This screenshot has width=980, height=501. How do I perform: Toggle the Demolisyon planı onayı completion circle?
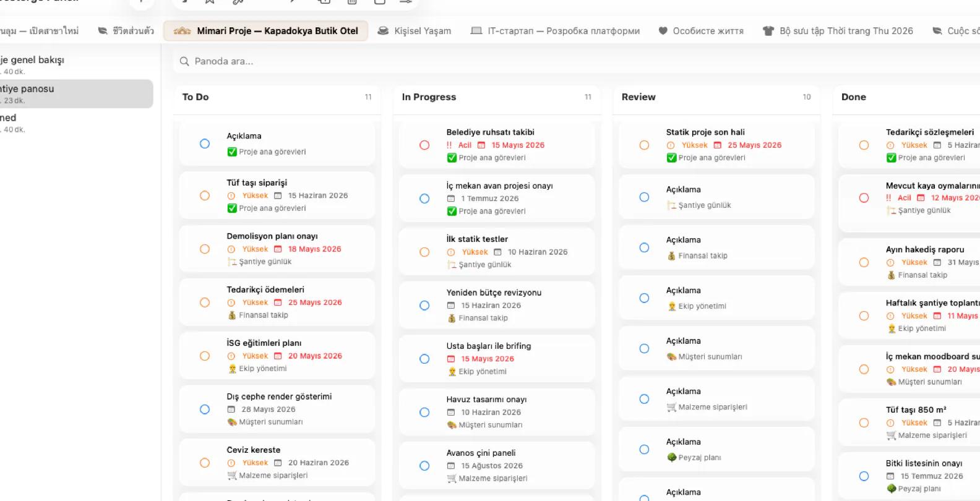pos(205,249)
